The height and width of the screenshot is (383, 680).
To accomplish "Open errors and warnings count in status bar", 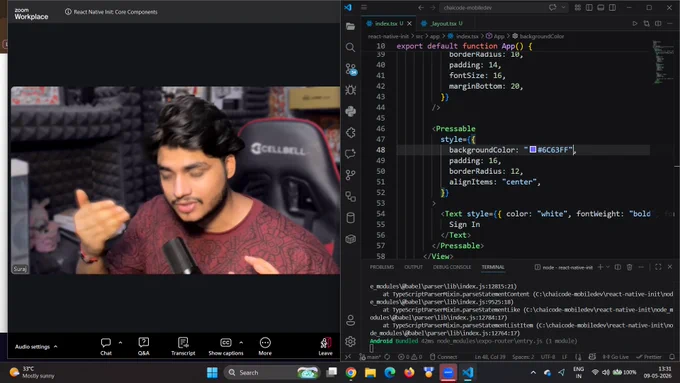I will tap(410, 357).
